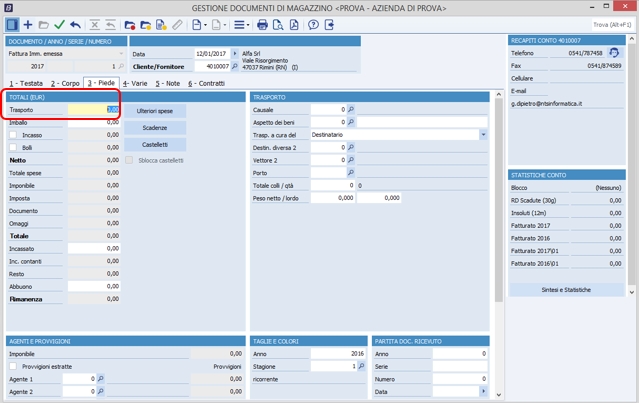Open the help question mark icon
The width and height of the screenshot is (639, 403).
[x=313, y=24]
